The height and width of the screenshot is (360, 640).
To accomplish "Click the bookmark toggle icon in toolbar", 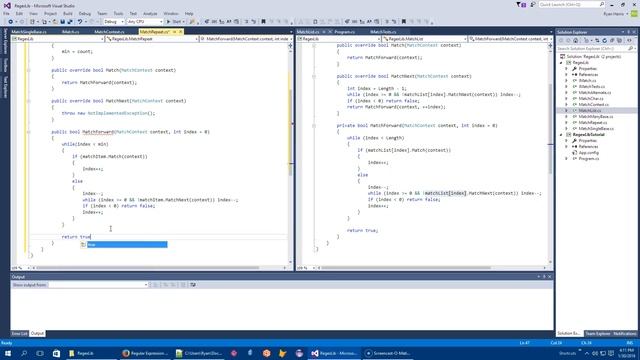I will click(x=263, y=22).
